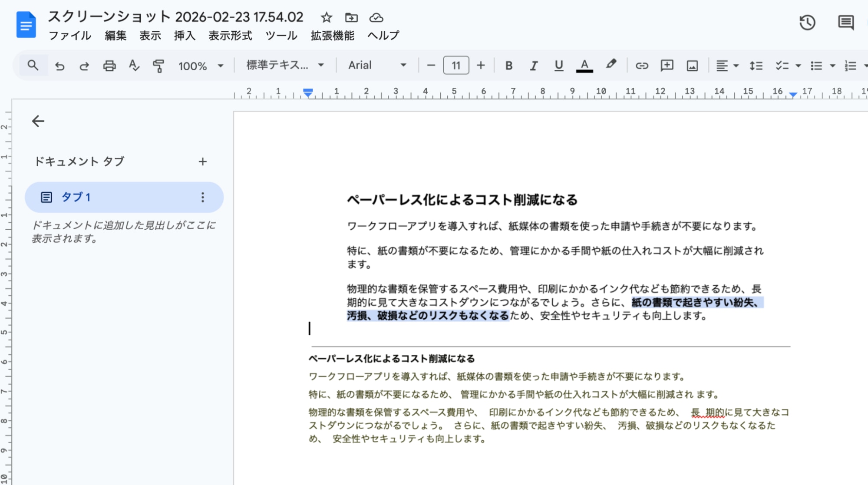The image size is (868, 485).
Task: Add a new document tab
Action: [x=203, y=162]
